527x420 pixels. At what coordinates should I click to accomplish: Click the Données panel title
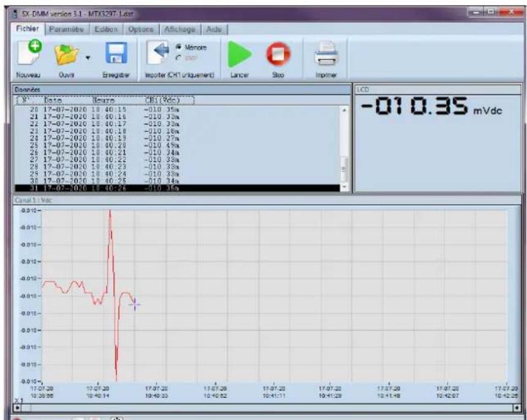click(28, 90)
